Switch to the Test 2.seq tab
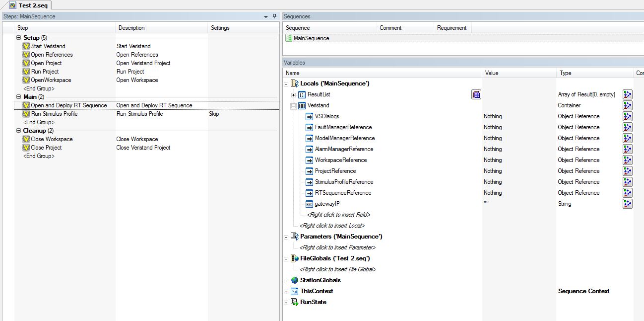Screen dimensions: 644x321 pos(29,5)
